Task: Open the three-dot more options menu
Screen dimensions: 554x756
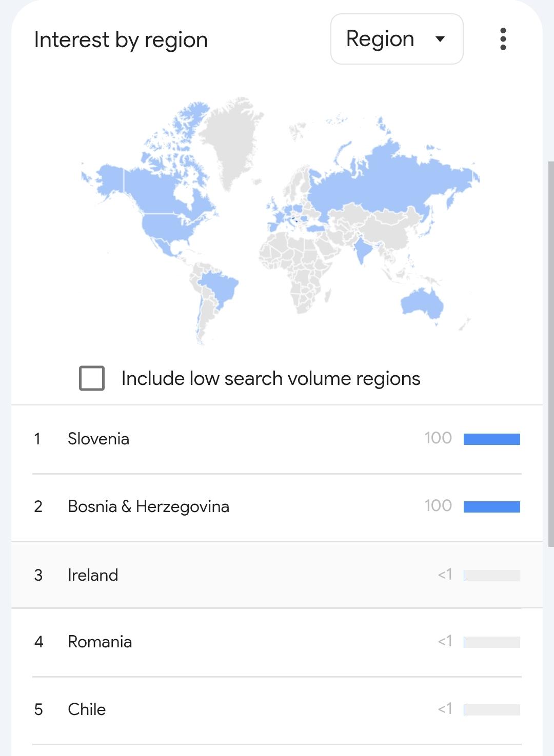Action: coord(503,39)
